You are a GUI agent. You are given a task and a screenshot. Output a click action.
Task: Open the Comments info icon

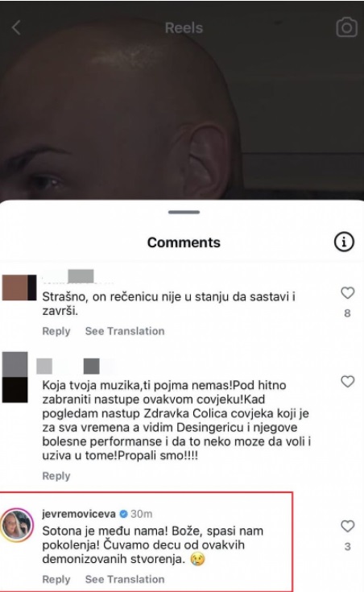344,242
